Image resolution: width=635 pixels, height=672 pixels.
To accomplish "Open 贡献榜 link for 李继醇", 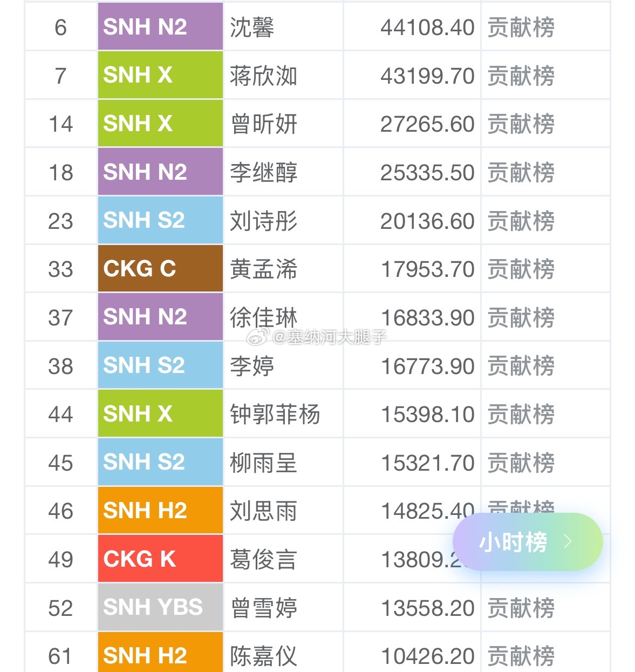I will [521, 173].
